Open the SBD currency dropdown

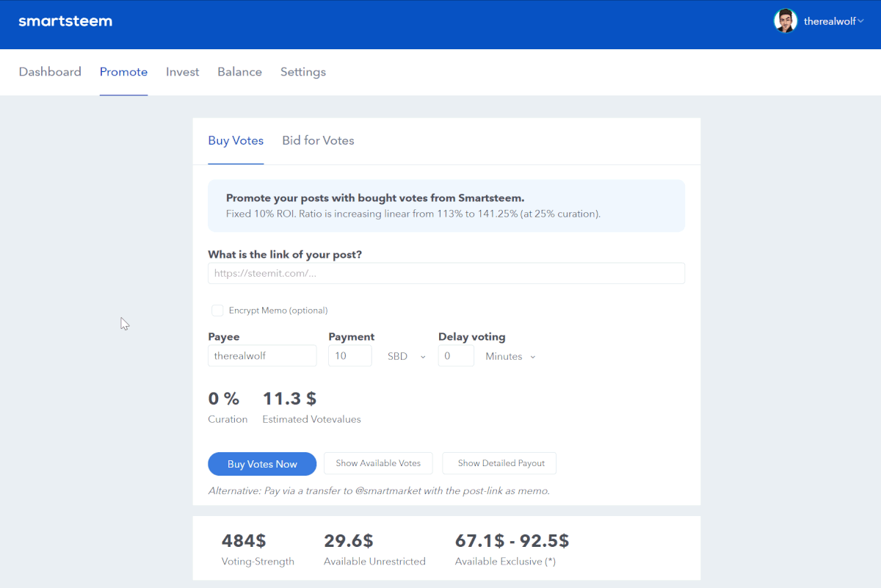click(406, 356)
